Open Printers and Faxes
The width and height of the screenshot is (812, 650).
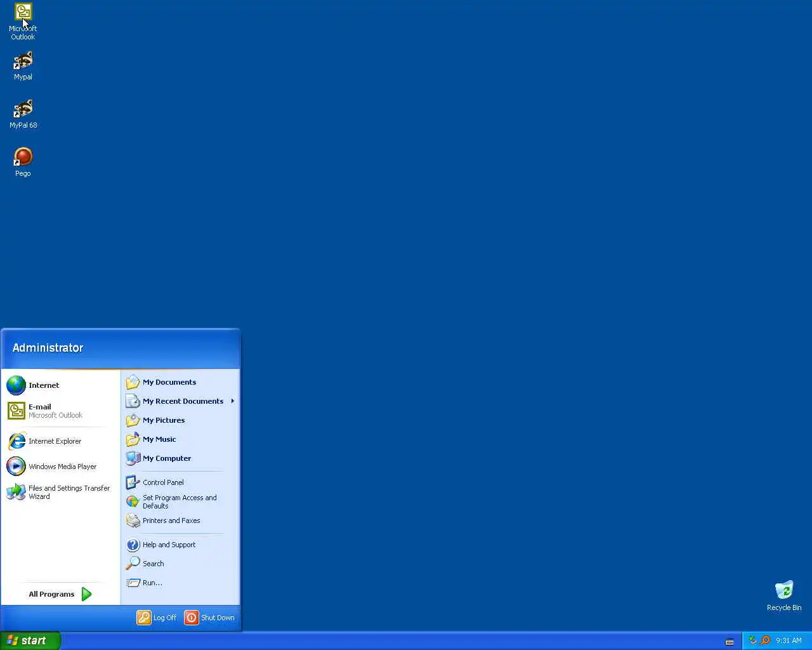tap(180, 521)
